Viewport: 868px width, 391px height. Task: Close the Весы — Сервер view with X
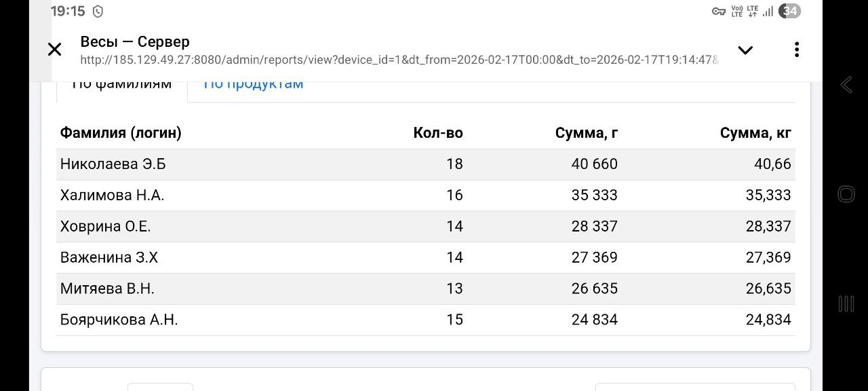coord(54,49)
